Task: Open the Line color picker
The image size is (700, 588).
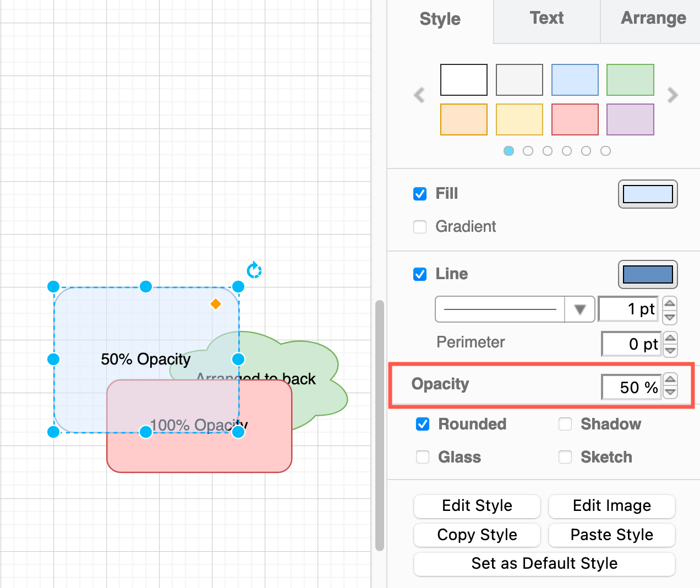Action: [x=648, y=275]
